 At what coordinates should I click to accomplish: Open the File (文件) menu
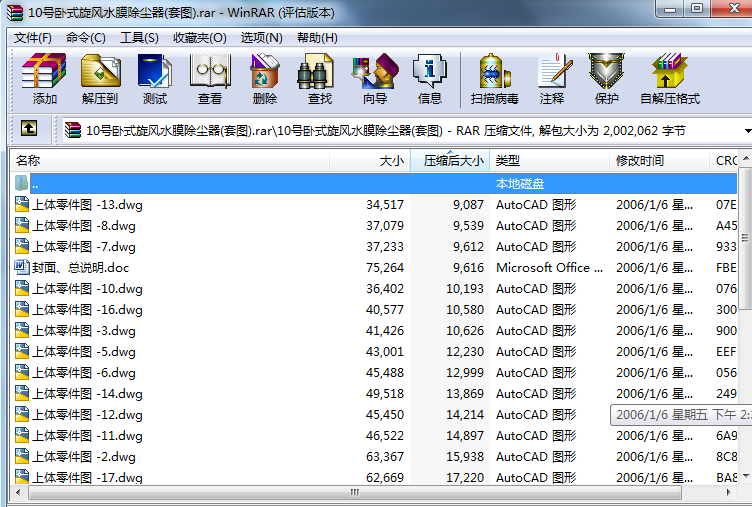click(x=33, y=37)
